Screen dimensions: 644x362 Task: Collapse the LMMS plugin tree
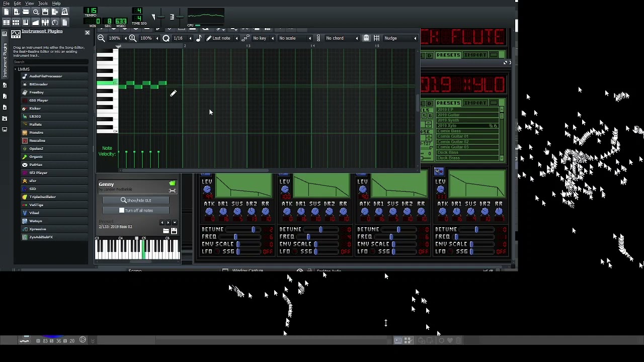point(15,69)
